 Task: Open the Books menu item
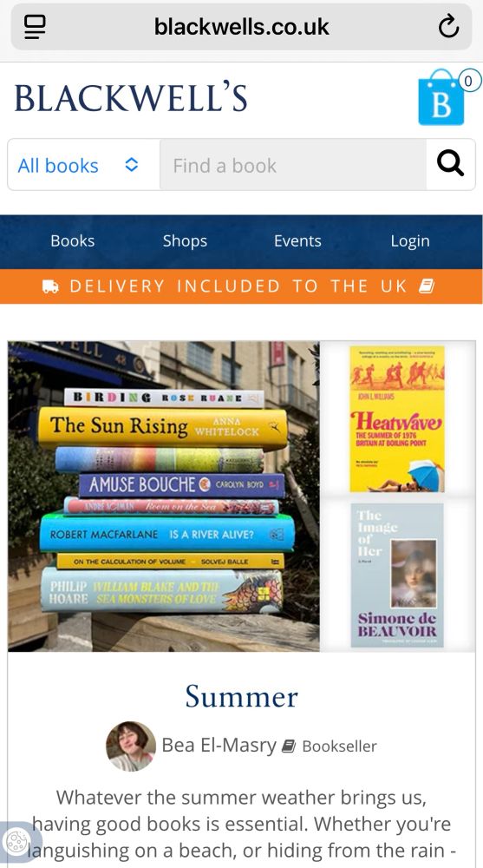(x=73, y=240)
